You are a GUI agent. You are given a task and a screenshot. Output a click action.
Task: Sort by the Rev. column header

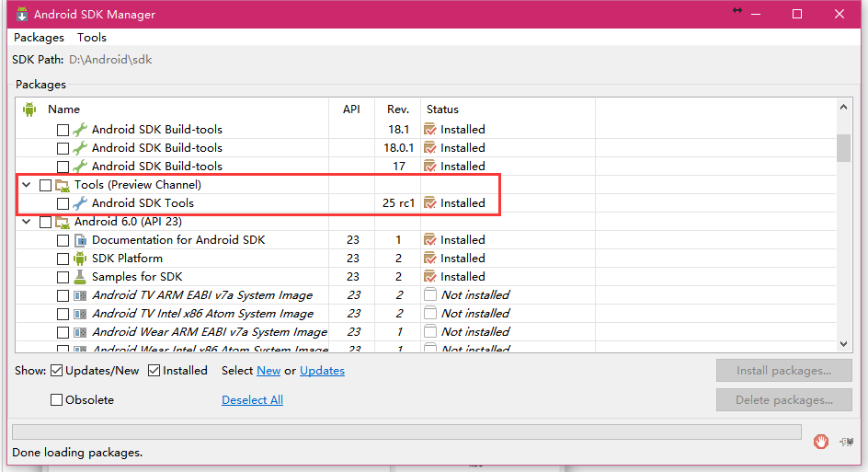398,109
